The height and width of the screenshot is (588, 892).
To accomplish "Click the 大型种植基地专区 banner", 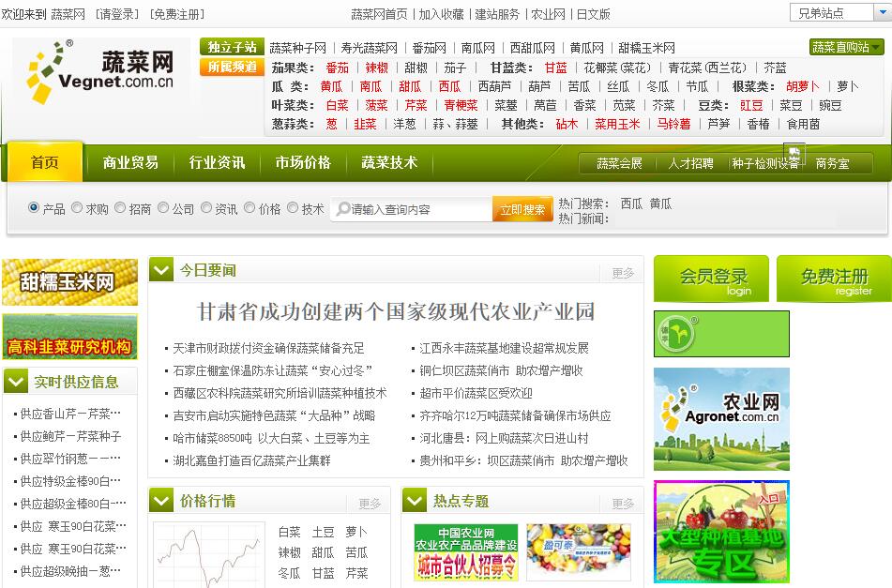I will pyautogui.click(x=721, y=531).
